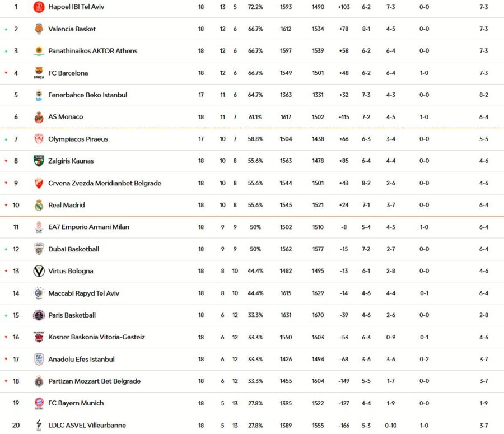This screenshot has height=434, width=504.
Task: Click the Paris Basketball logo
Action: coord(38,315)
